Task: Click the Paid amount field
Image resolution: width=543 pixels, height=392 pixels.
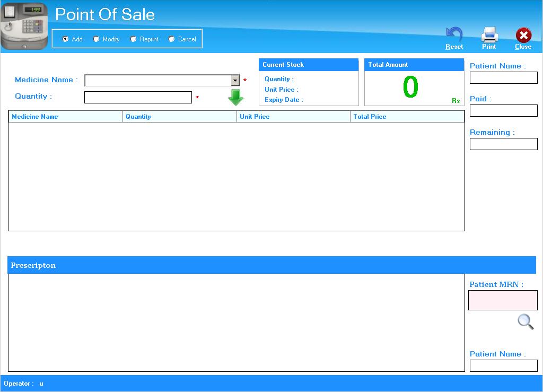Action: [504, 111]
